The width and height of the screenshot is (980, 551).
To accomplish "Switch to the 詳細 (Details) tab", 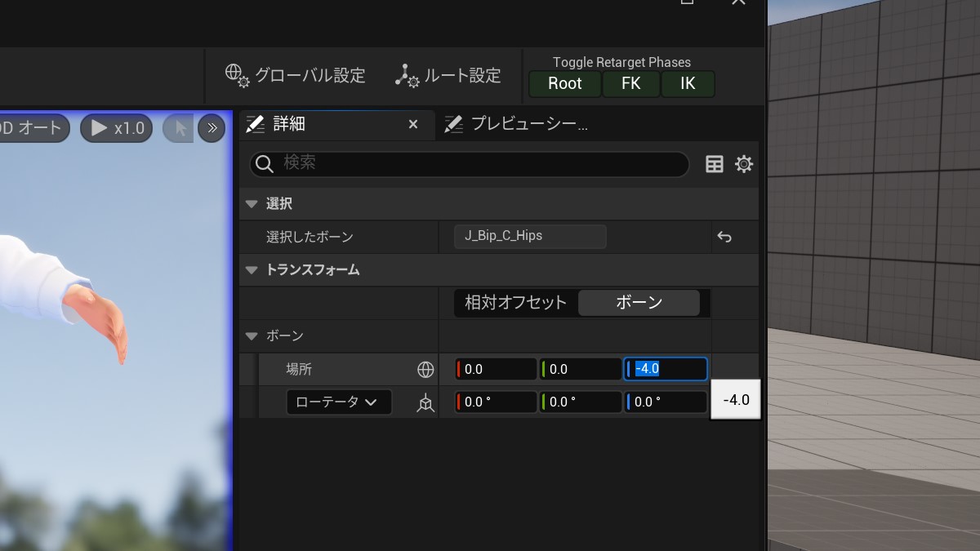I will (x=288, y=124).
